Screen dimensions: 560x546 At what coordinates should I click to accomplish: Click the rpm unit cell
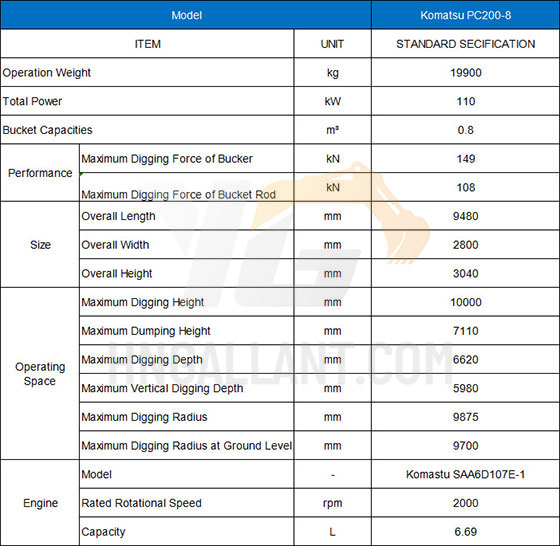tap(332, 503)
